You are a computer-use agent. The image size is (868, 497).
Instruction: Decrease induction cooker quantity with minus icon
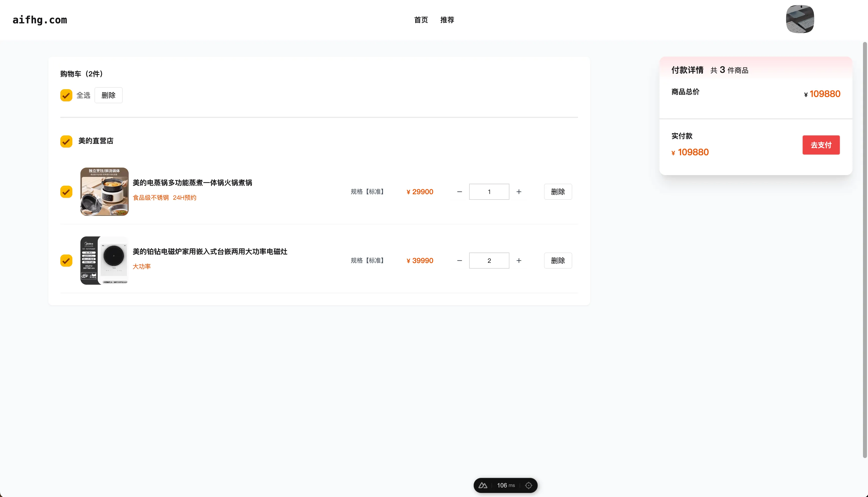click(x=459, y=261)
